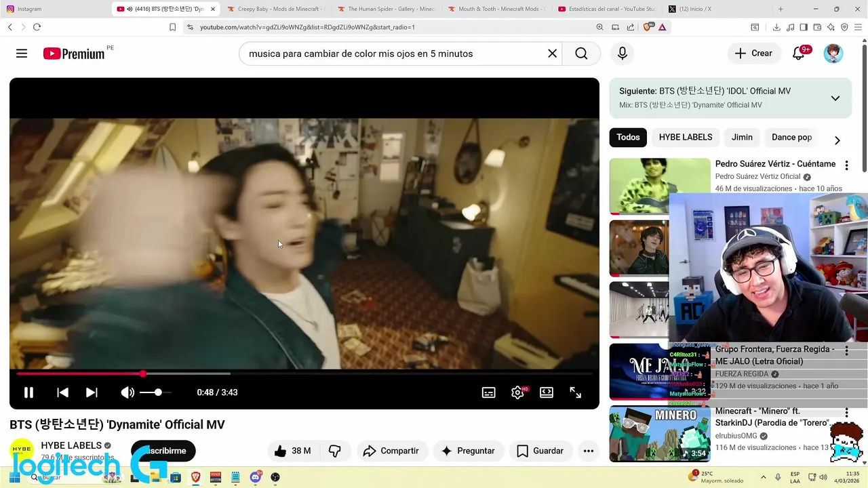
Task: Show more filter chips with right arrow
Action: tap(837, 140)
